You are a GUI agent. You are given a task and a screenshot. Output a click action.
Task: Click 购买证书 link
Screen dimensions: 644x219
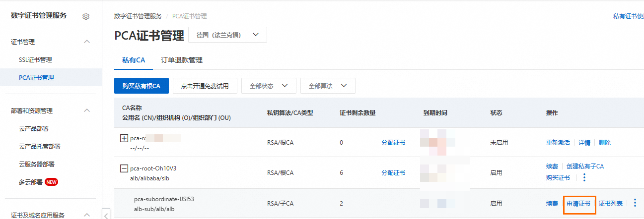tap(558, 177)
